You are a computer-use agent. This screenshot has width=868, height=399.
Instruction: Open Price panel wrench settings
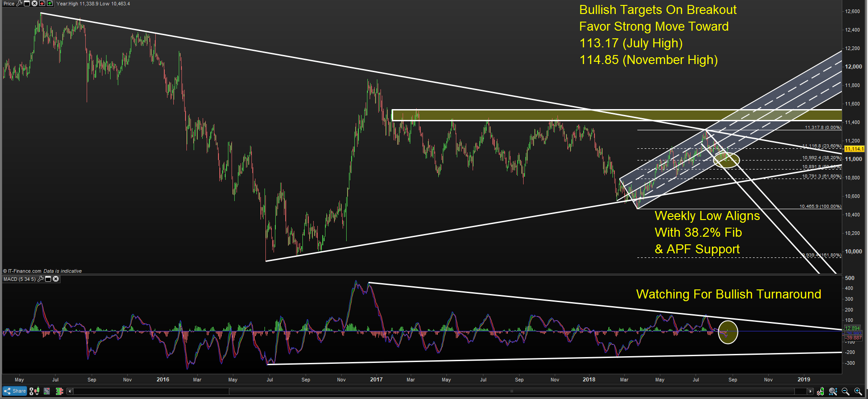[x=19, y=4]
